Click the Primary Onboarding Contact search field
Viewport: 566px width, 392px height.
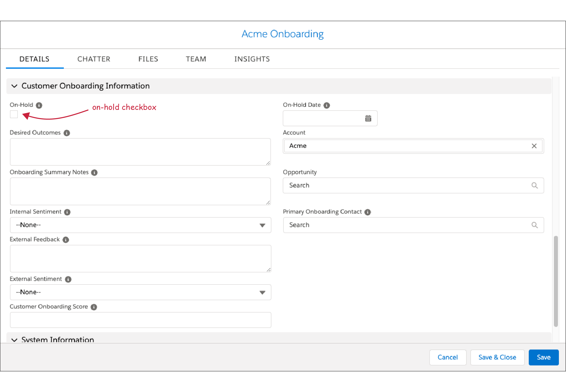(413, 225)
